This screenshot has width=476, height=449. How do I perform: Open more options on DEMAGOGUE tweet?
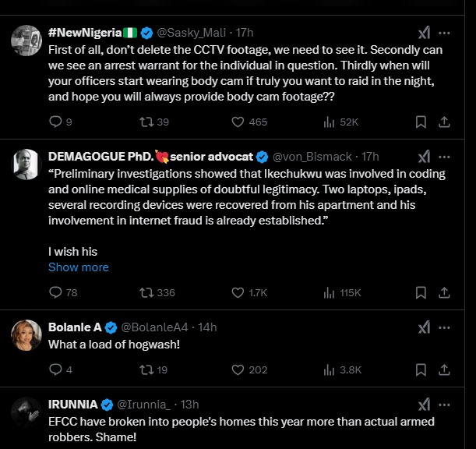point(444,156)
